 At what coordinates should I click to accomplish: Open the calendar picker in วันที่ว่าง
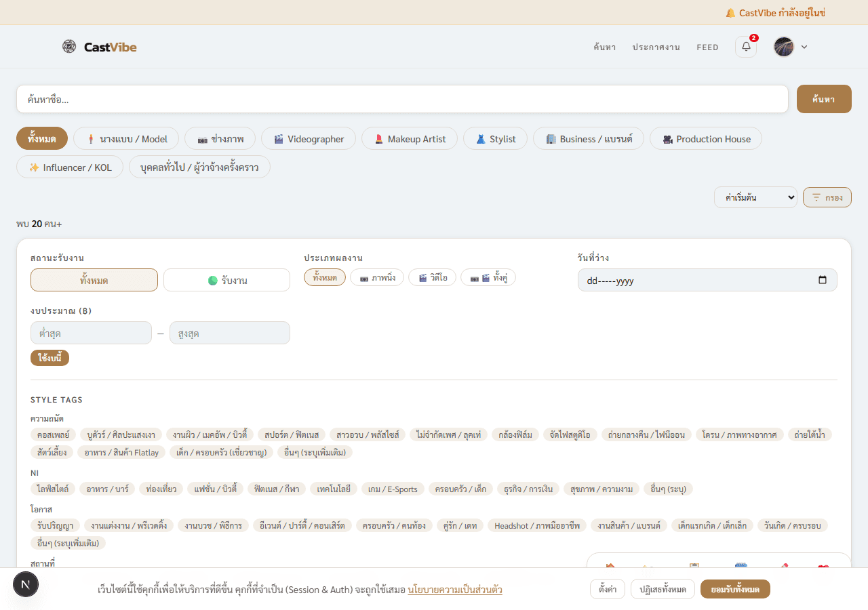click(x=823, y=280)
